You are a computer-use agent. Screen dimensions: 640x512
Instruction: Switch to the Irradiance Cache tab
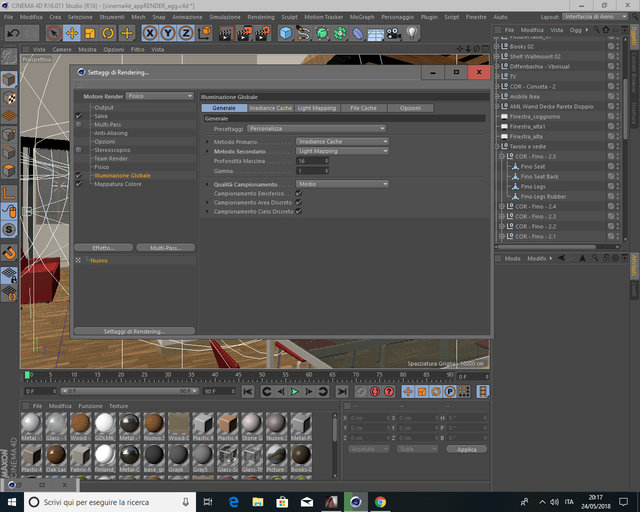click(270, 108)
